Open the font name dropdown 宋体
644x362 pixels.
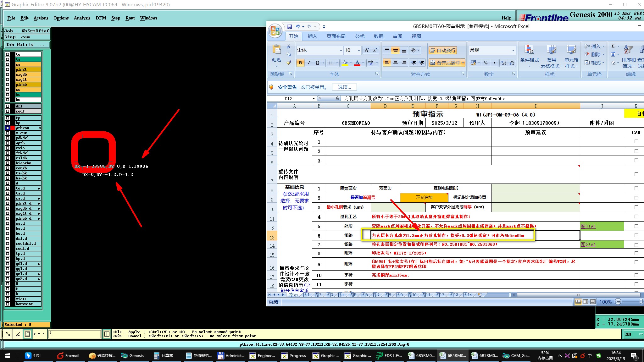341,50
